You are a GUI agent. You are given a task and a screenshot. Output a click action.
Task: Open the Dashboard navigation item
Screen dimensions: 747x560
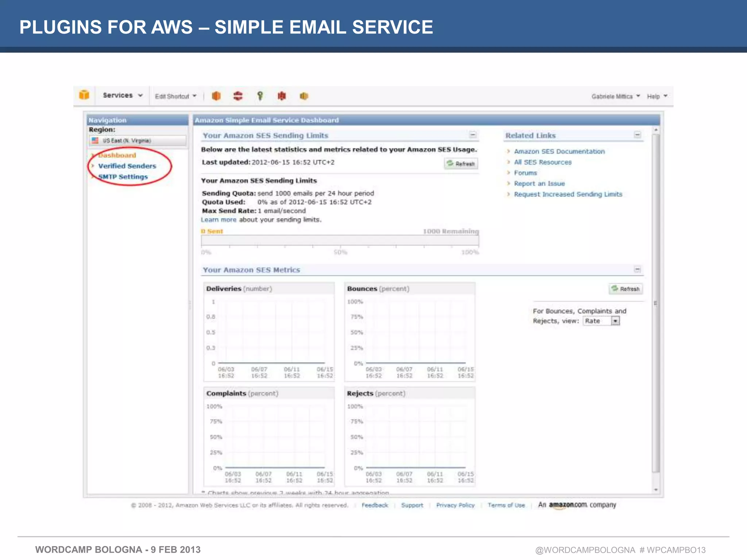click(x=117, y=155)
